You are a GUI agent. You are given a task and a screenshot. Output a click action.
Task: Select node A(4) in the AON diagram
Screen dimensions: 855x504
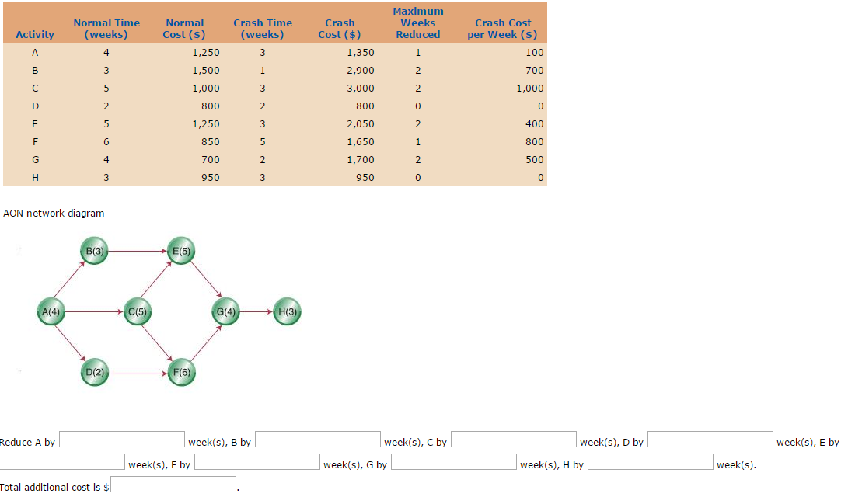tap(51, 311)
